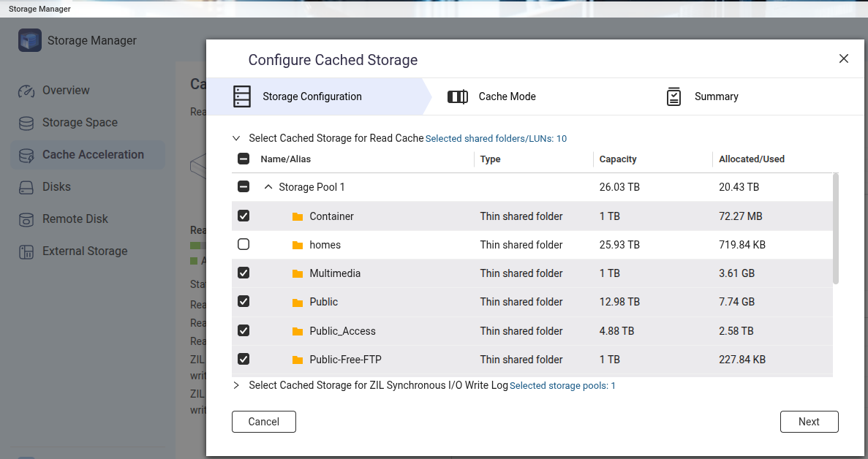Go to Cache Acceleration in sidebar
Screen dimensions: 868x459
tap(92, 155)
